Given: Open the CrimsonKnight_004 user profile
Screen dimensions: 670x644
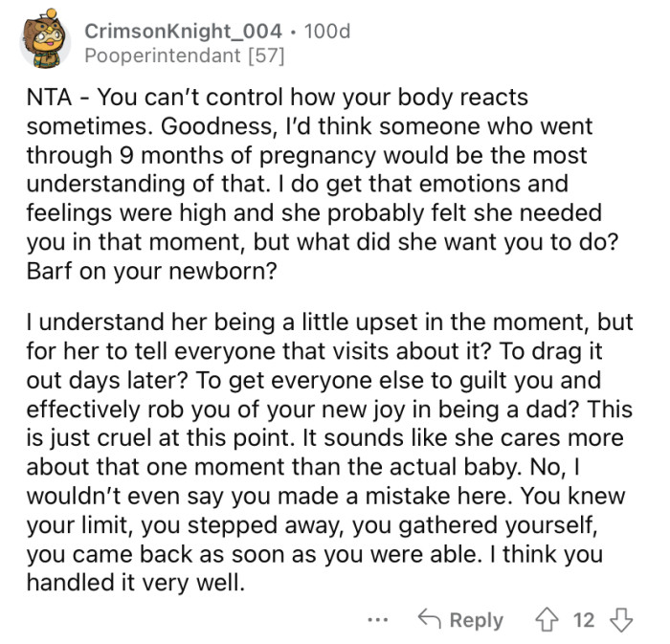Looking at the screenshot, I should pyautogui.click(x=188, y=31).
